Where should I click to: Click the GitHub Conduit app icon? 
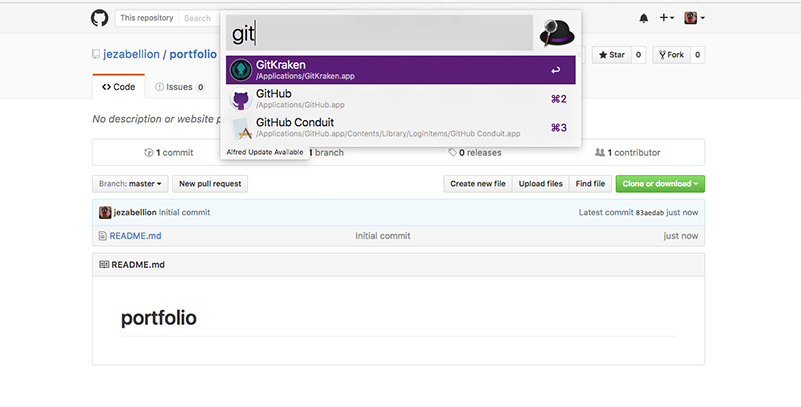click(241, 128)
